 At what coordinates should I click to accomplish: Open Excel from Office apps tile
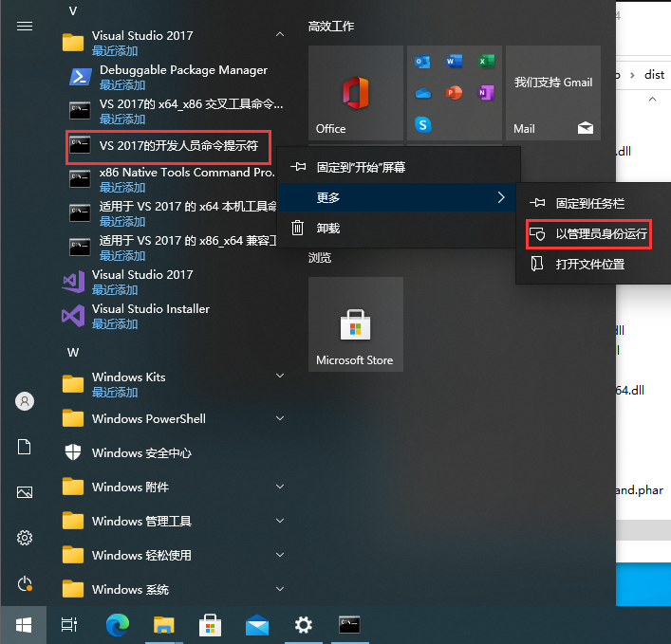click(x=486, y=62)
